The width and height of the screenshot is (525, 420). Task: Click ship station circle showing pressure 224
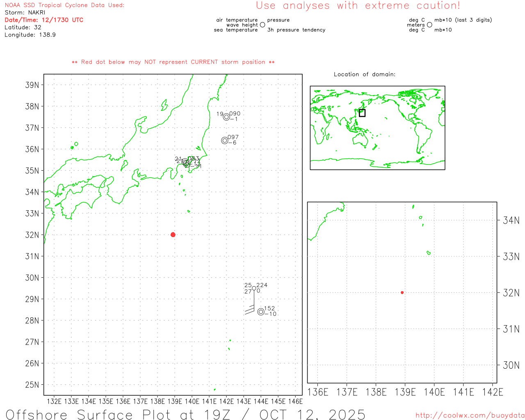coord(254,288)
